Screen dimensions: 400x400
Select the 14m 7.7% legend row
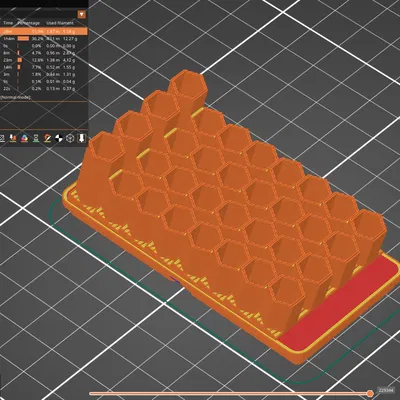pyautogui.click(x=44, y=67)
